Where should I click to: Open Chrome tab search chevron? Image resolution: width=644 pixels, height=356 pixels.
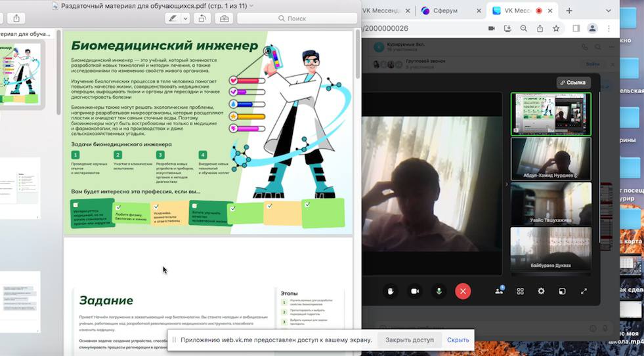pos(609,10)
